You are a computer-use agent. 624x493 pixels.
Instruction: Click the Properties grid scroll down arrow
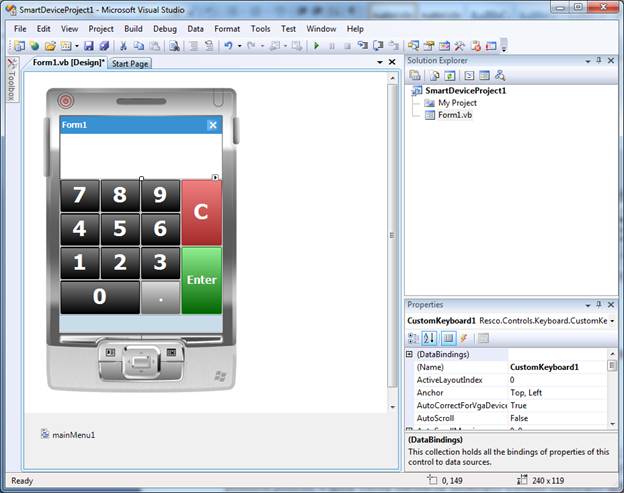612,424
